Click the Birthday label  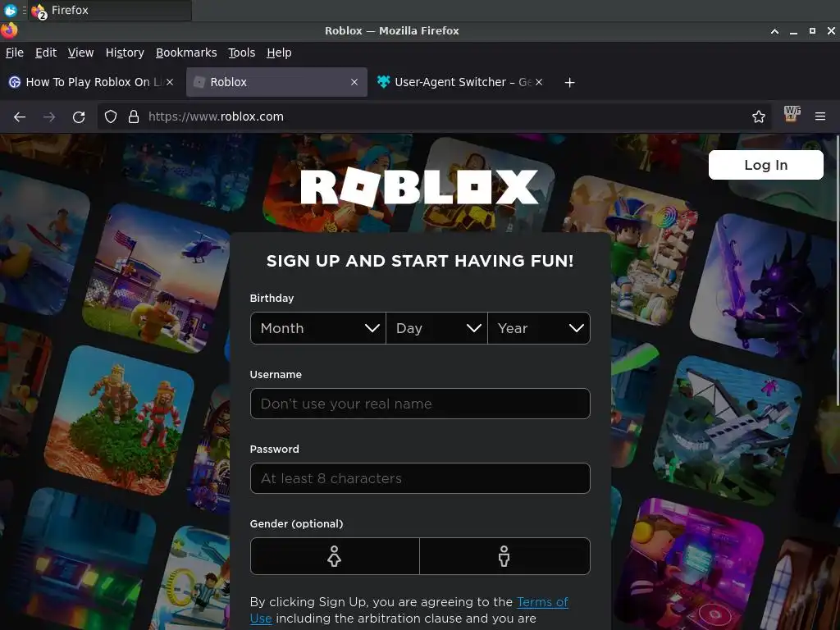tap(272, 298)
